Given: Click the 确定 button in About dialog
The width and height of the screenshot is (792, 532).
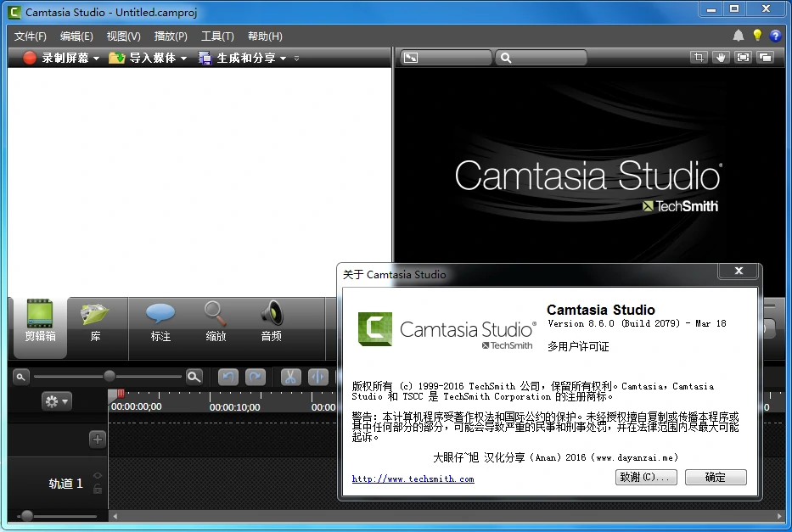Looking at the screenshot, I should (x=715, y=478).
